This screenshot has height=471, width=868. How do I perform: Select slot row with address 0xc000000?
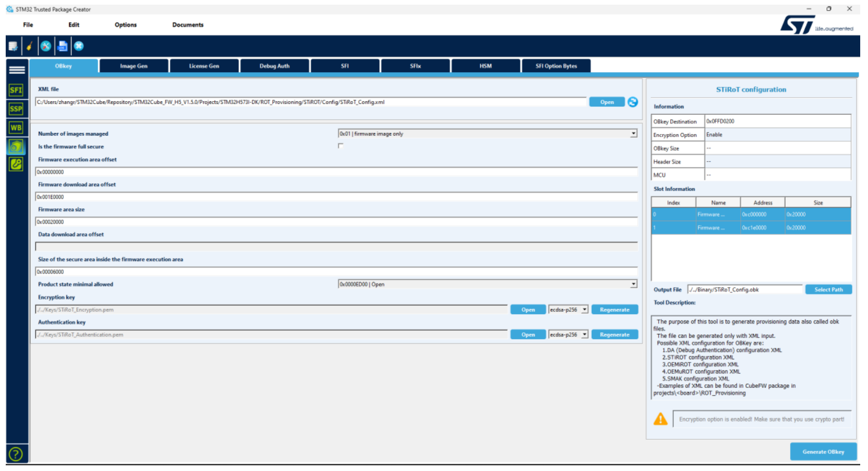pyautogui.click(x=751, y=214)
